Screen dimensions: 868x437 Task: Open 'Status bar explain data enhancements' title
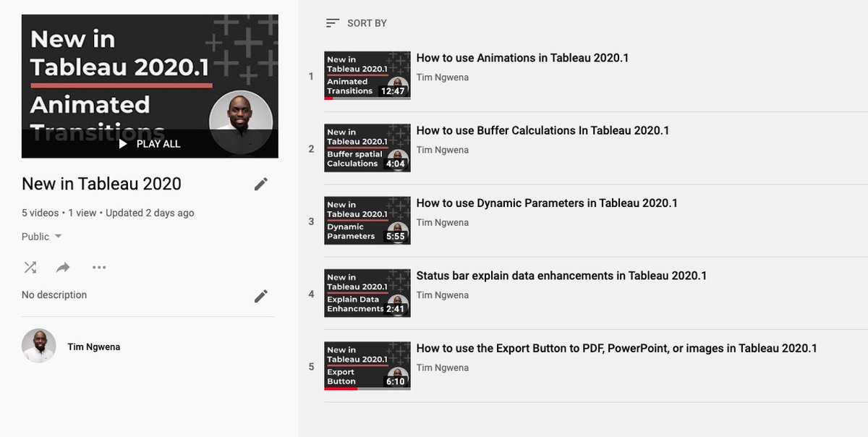pyautogui.click(x=561, y=276)
